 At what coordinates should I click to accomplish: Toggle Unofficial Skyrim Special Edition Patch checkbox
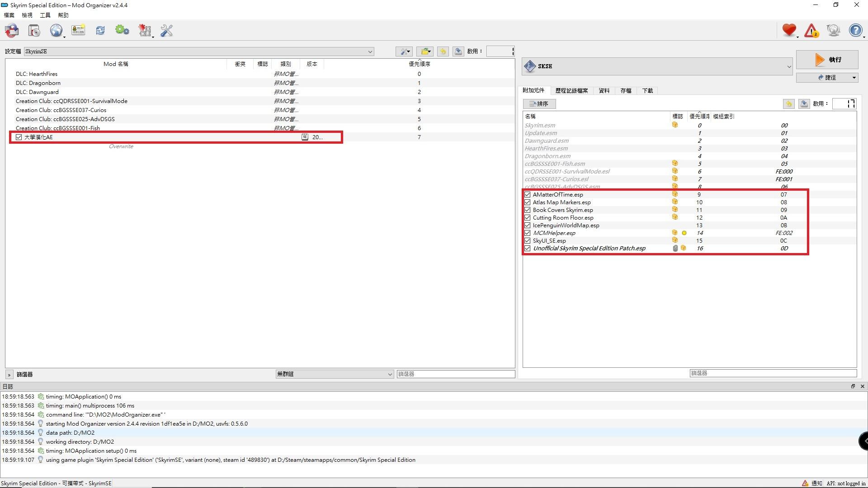click(x=528, y=249)
